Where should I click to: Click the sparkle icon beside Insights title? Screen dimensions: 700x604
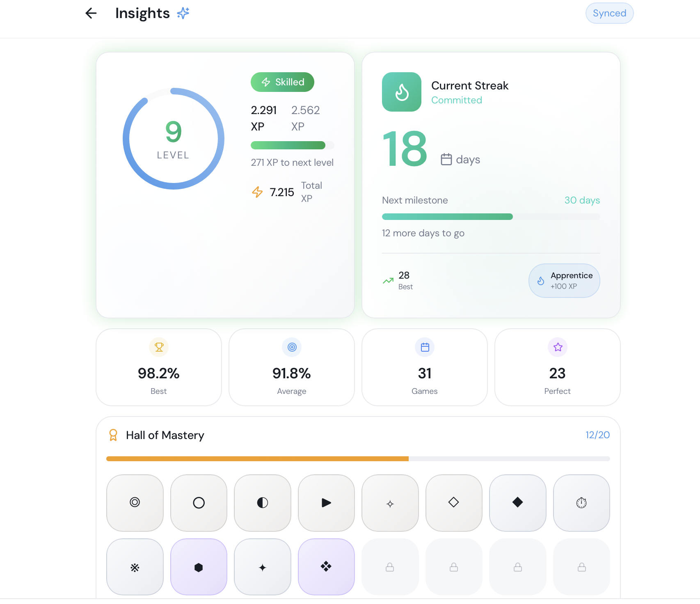tap(183, 13)
